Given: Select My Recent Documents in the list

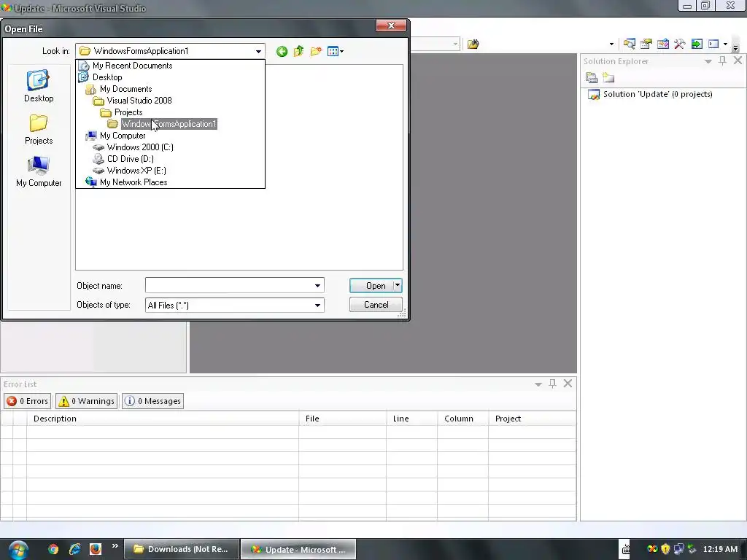Looking at the screenshot, I should tap(133, 66).
